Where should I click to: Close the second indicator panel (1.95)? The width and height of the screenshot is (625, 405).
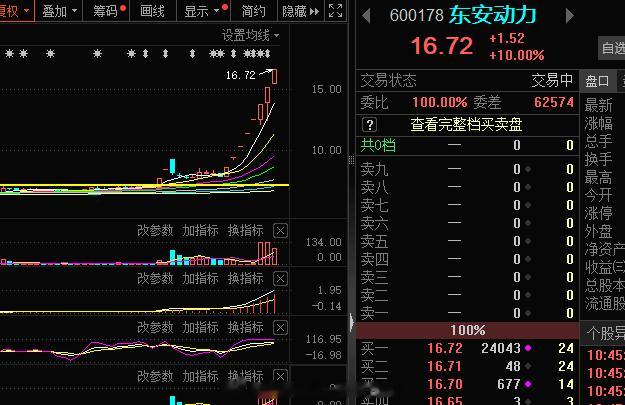[x=280, y=279]
